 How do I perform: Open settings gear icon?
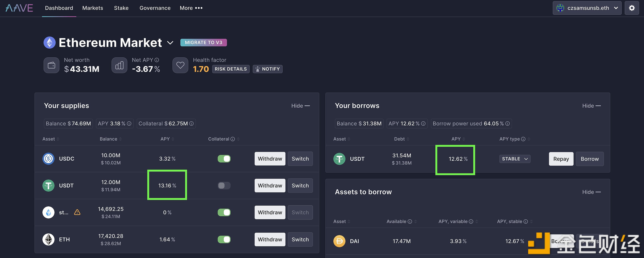[x=632, y=8]
